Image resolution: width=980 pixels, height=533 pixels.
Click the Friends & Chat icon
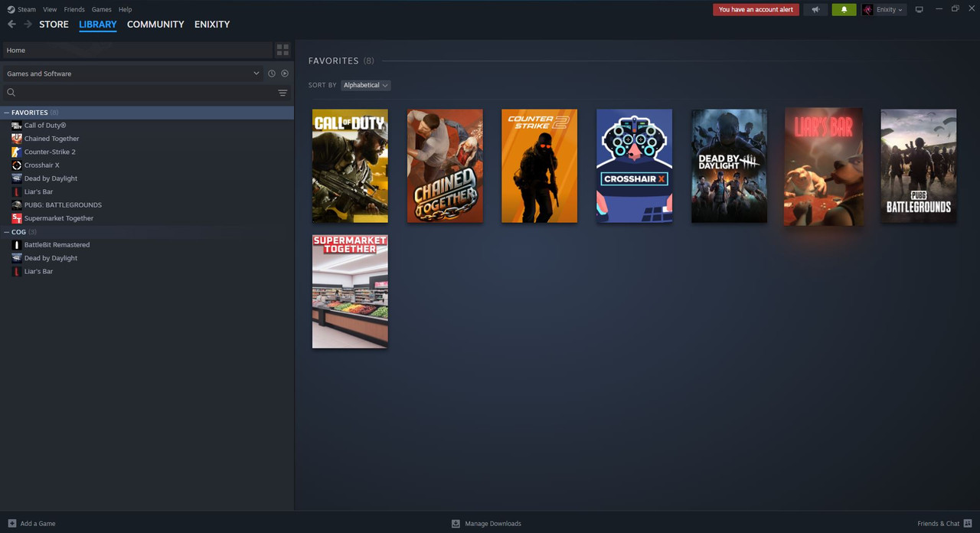[x=968, y=524]
